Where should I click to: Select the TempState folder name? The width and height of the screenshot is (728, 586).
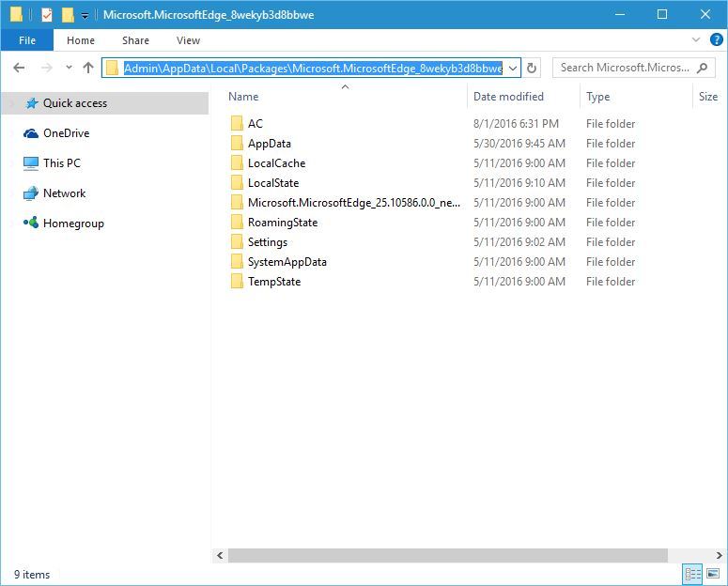coord(274,282)
